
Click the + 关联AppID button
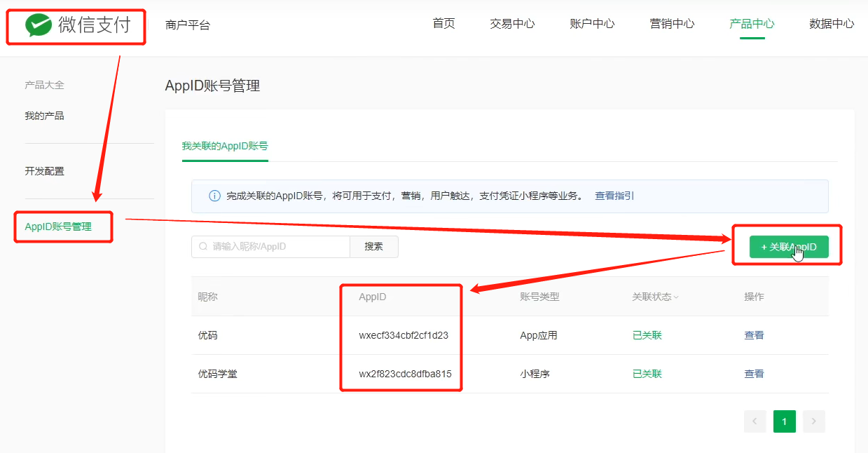point(789,247)
